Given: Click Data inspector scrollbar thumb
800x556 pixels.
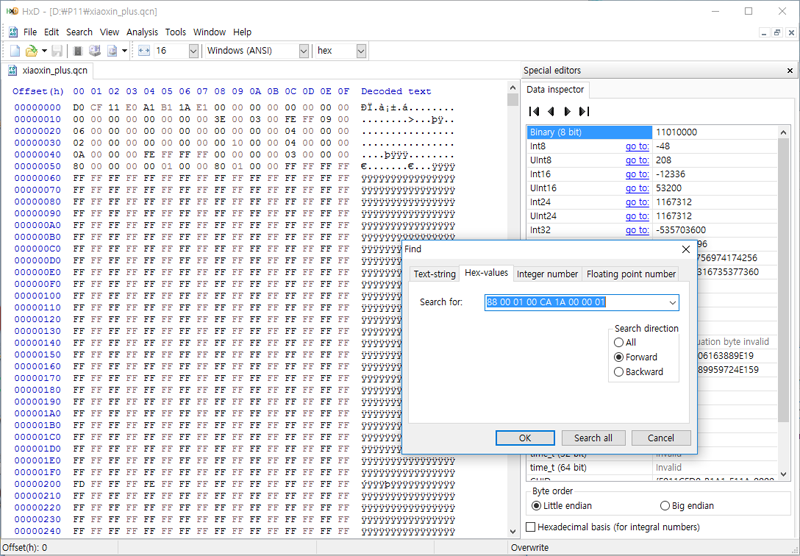Looking at the screenshot, I should click(783, 280).
